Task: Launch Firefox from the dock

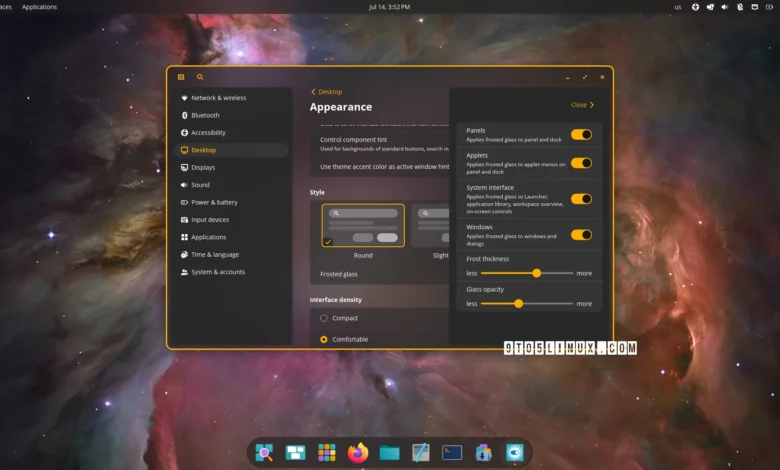Action: 358,453
